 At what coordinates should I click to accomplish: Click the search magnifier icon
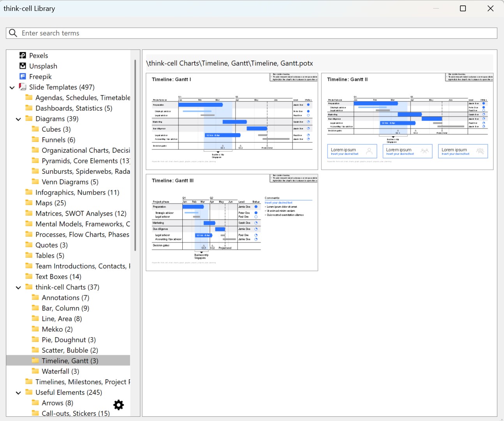point(13,33)
